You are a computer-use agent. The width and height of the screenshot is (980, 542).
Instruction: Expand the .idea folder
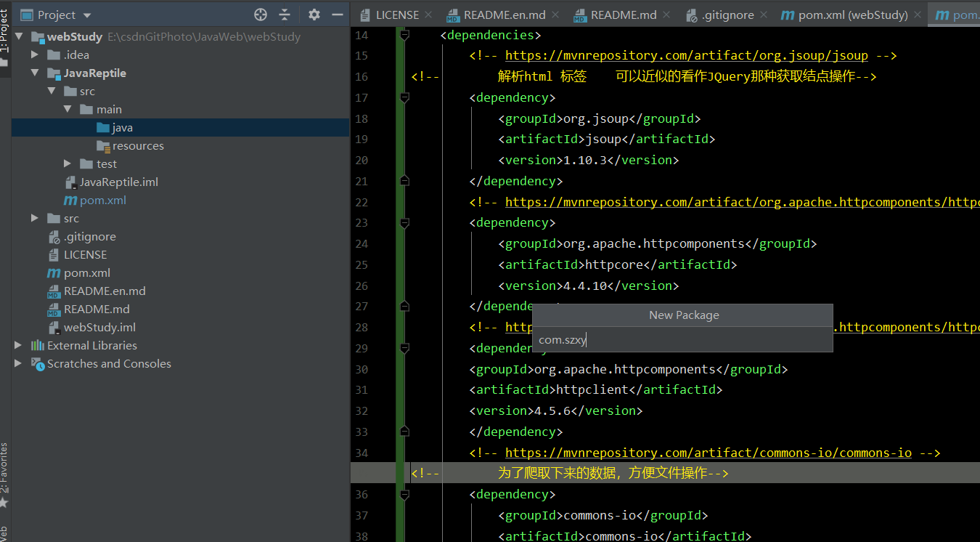[x=35, y=55]
